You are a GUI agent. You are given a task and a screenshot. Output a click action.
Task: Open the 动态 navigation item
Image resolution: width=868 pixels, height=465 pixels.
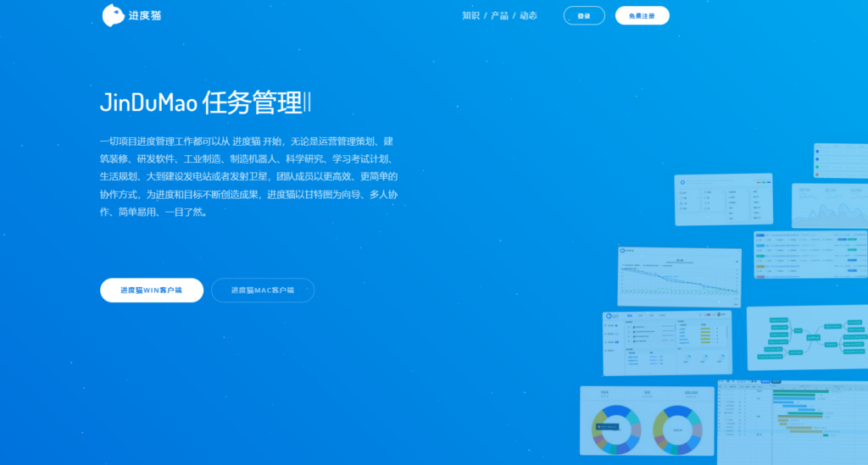(528, 15)
